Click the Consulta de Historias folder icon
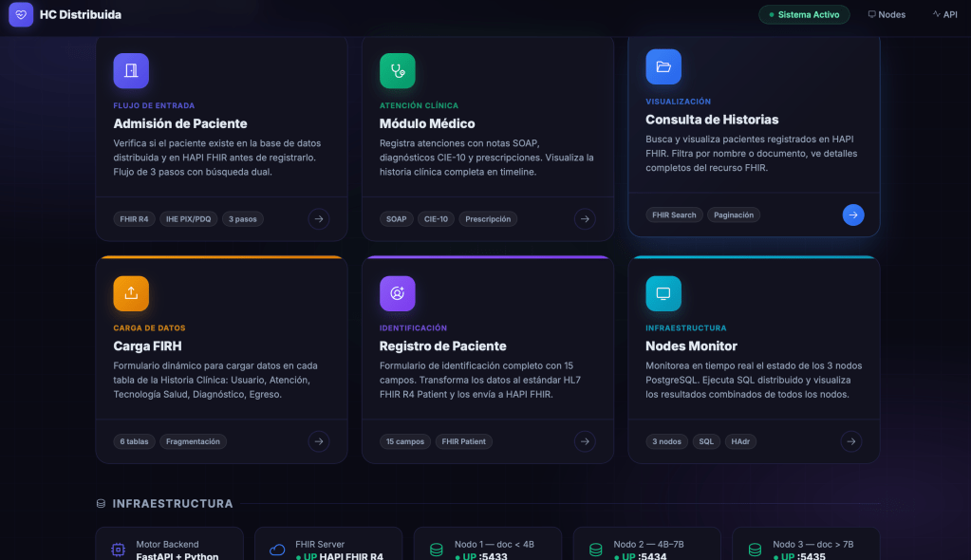 click(x=663, y=66)
